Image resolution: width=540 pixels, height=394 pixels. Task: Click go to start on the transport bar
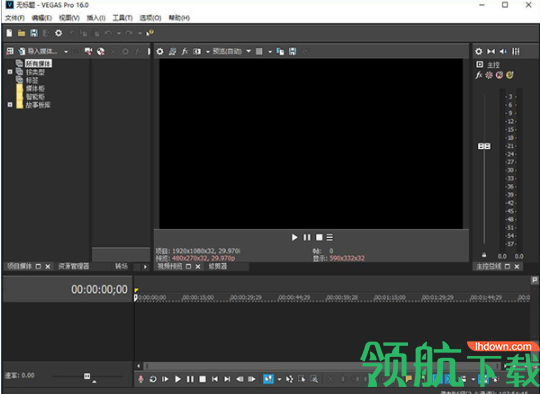click(215, 379)
